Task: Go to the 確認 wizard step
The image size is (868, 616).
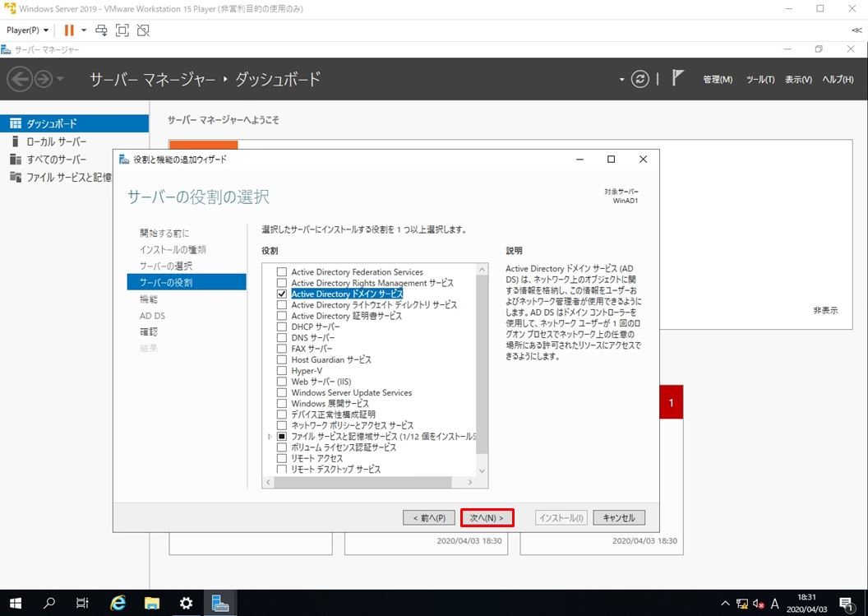Action: click(149, 331)
